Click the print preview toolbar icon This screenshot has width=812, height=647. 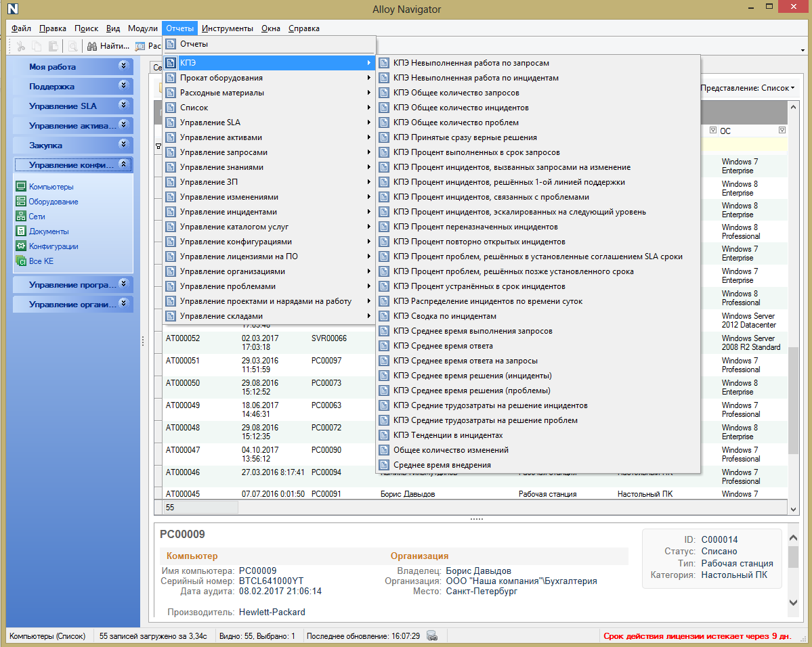coord(73,46)
